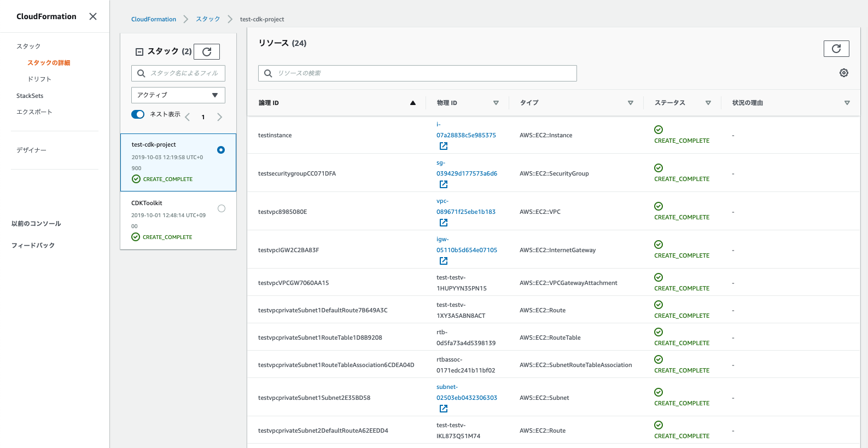Click type AWS::EC2::SubnetRouteTableAssociation
The image size is (868, 448).
576,365
